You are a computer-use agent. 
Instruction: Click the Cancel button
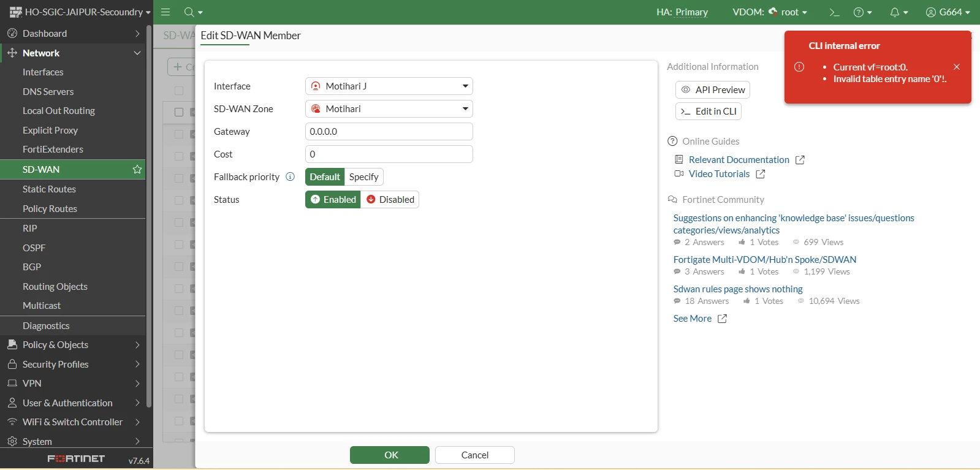point(475,455)
